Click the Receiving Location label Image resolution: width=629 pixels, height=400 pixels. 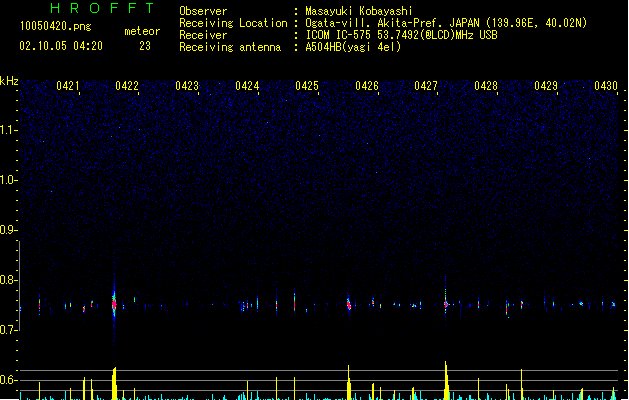coord(233,23)
